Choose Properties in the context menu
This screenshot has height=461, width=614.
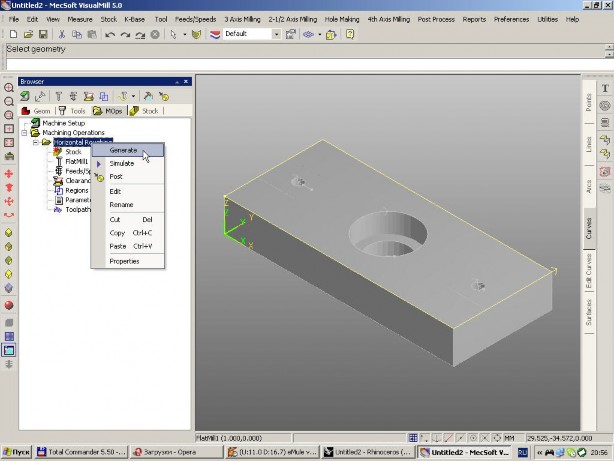(128, 261)
